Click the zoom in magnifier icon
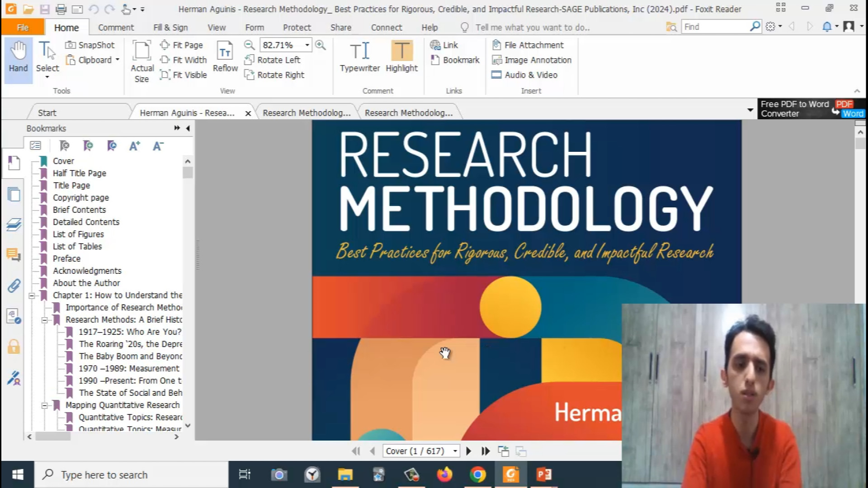 coord(320,45)
